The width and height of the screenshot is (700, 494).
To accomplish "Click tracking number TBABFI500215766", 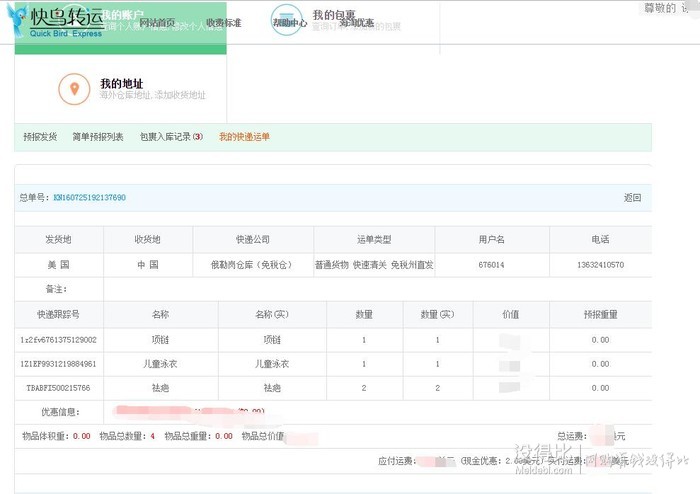I will [x=58, y=388].
